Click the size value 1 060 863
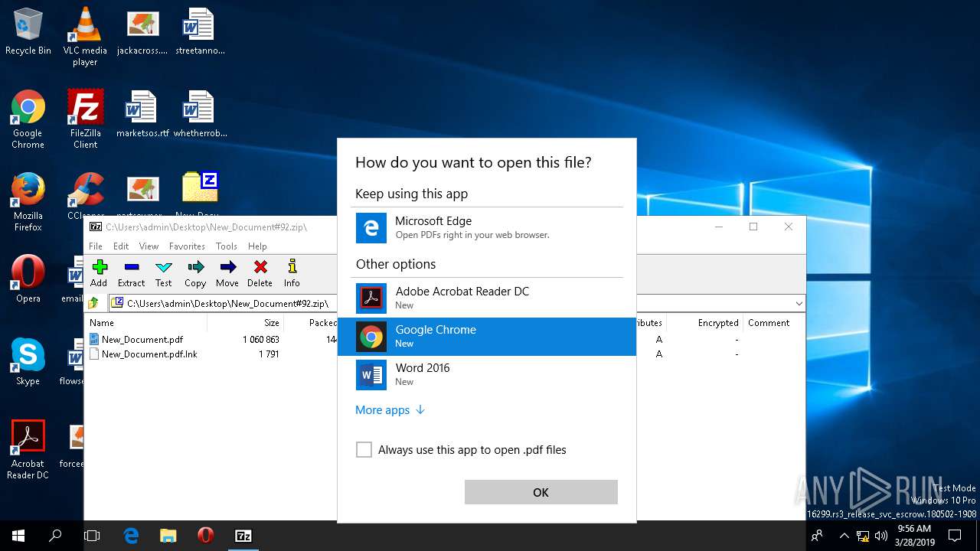The height and width of the screenshot is (551, 980). point(261,339)
